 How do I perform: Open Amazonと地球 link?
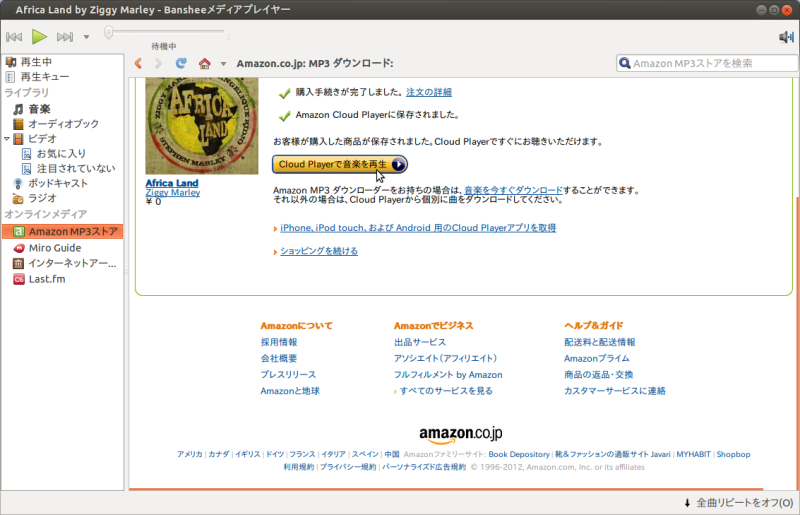pos(290,391)
